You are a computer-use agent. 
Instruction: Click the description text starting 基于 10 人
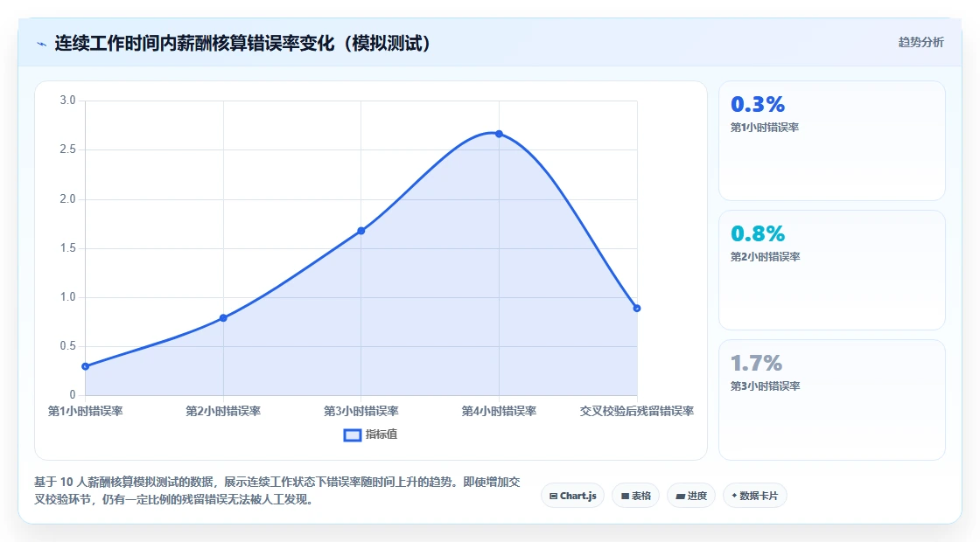pos(276,490)
